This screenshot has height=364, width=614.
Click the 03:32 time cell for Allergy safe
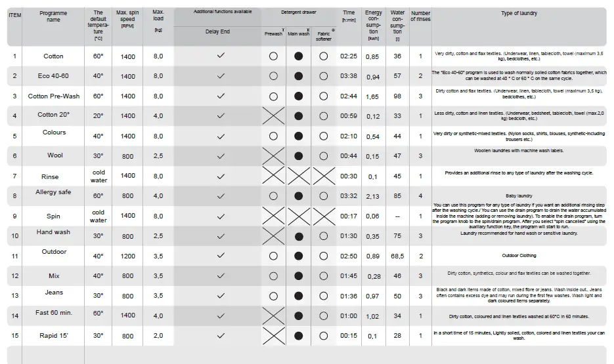click(349, 195)
